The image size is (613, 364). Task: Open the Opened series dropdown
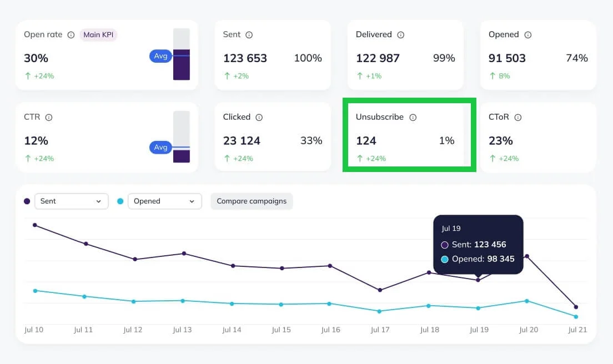point(165,201)
